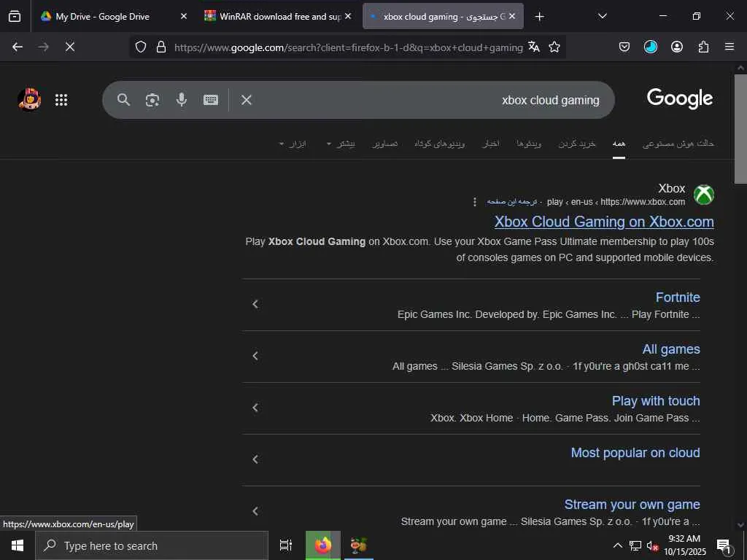The image size is (747, 560).
Task: Open Xbox Cloud Gaming on Xbox.com link
Action: 603,222
